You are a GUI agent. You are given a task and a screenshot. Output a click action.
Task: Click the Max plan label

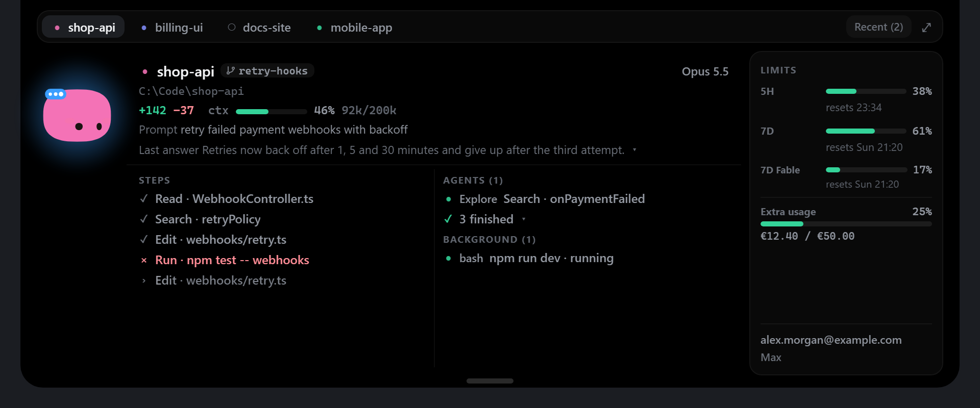[x=771, y=358]
